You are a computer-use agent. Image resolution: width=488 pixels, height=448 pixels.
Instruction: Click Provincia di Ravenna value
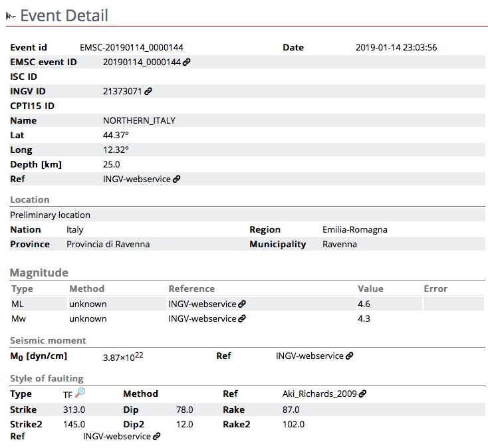tap(108, 245)
